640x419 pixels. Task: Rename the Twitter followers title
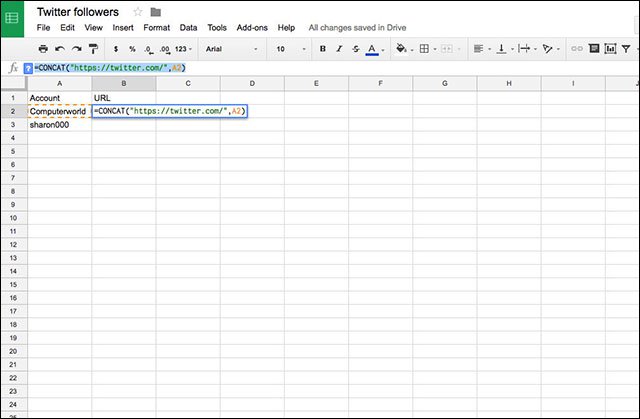tap(78, 12)
